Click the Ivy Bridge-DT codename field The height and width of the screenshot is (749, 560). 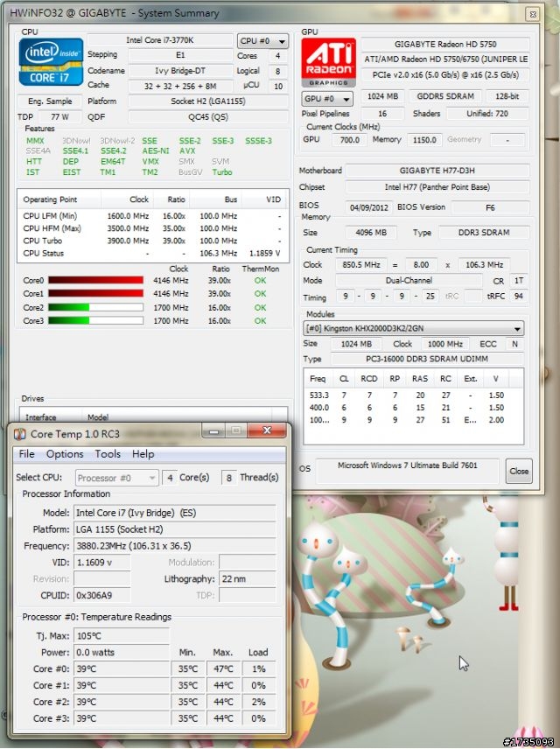pos(180,71)
